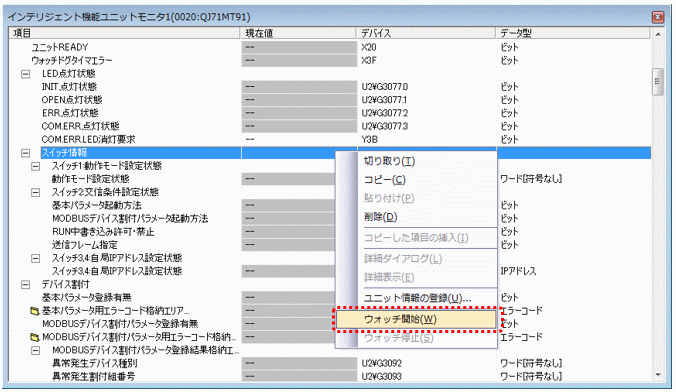Select the highlighted スイッチ情報 label
This screenshot has width=676, height=392.
(64, 153)
